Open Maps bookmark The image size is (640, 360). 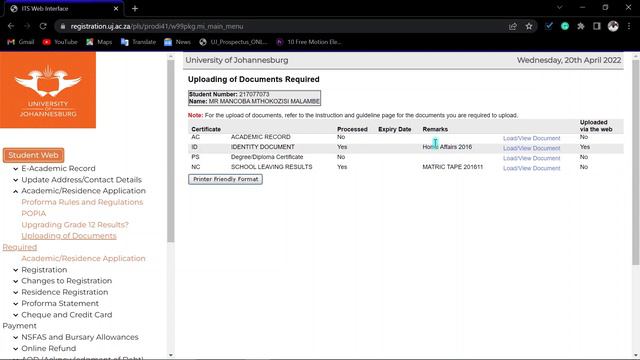tap(99, 42)
